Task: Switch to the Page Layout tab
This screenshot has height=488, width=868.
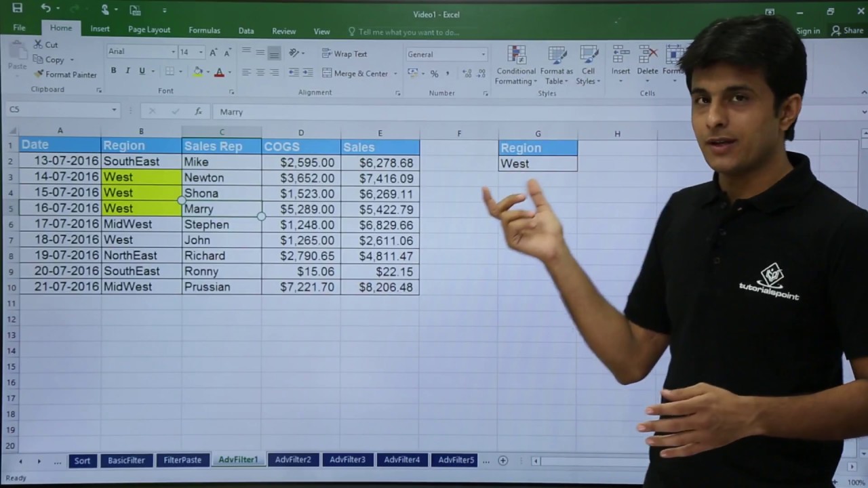Action: (x=149, y=30)
